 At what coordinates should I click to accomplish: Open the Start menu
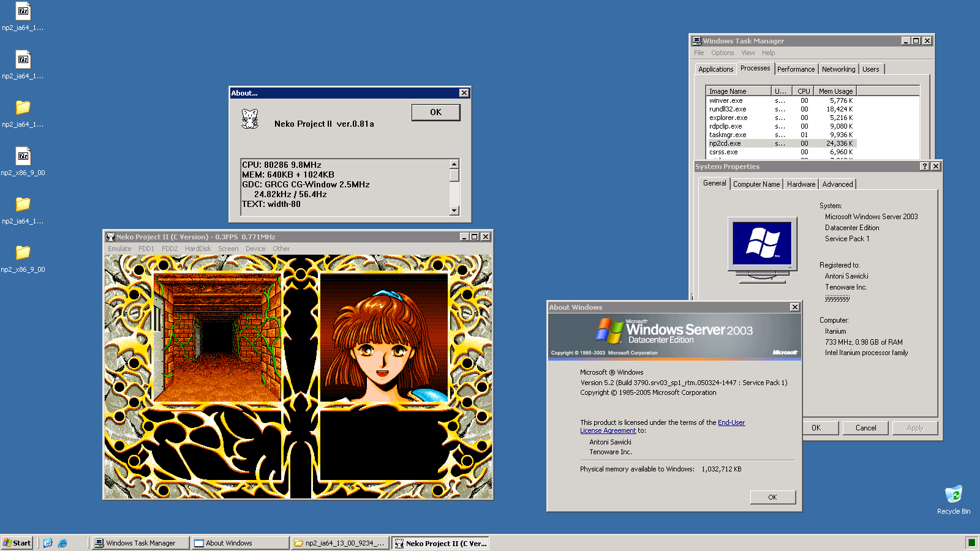pos(17,543)
